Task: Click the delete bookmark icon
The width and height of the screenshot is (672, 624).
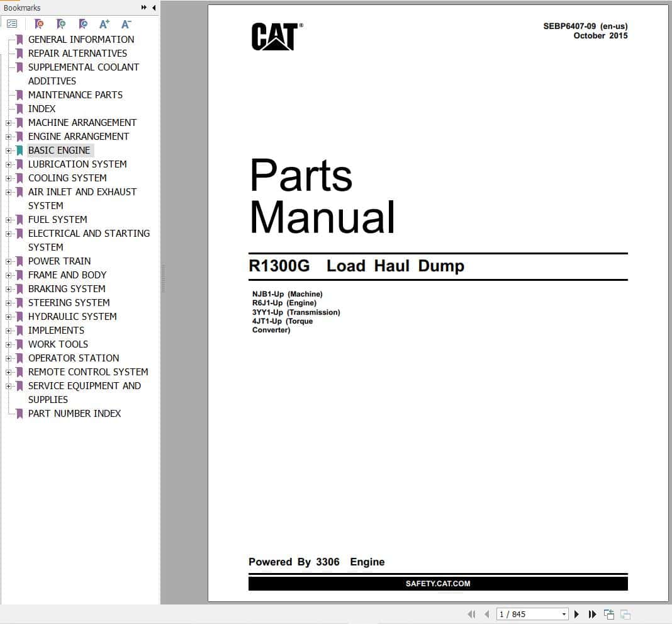Action: tap(39, 24)
